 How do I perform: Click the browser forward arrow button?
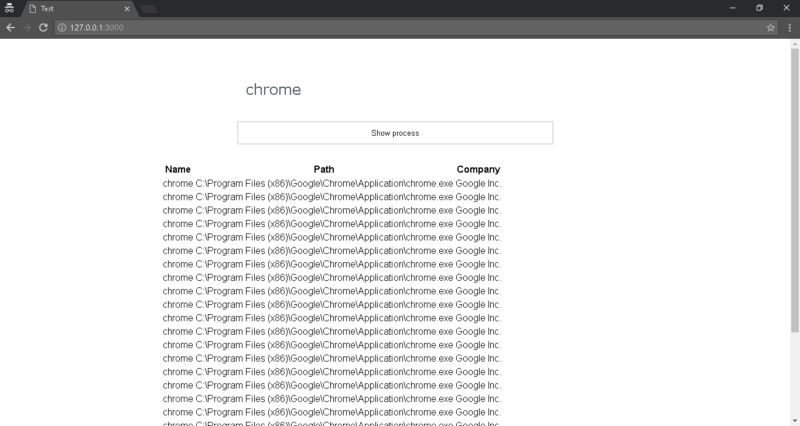click(x=26, y=27)
